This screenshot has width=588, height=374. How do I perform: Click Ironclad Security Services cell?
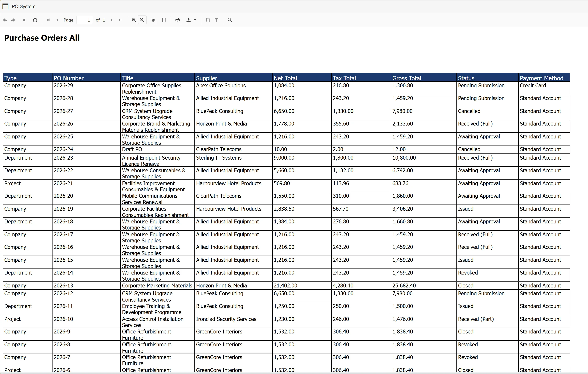233,321
